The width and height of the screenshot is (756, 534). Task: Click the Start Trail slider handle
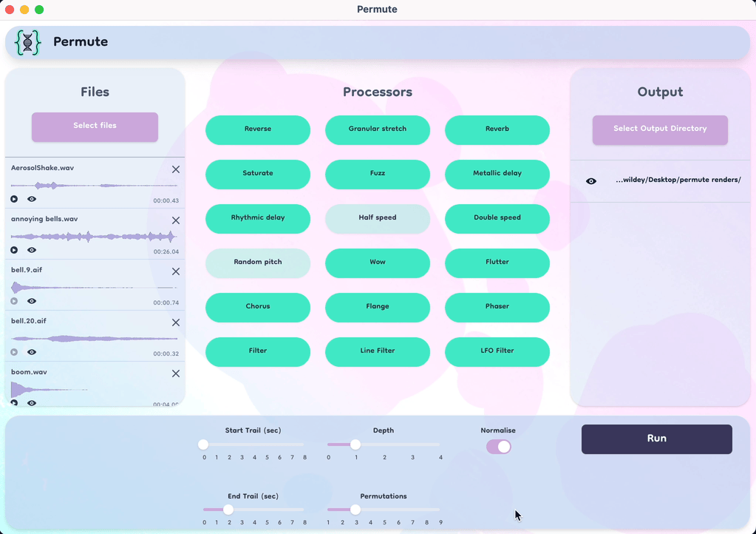click(203, 445)
